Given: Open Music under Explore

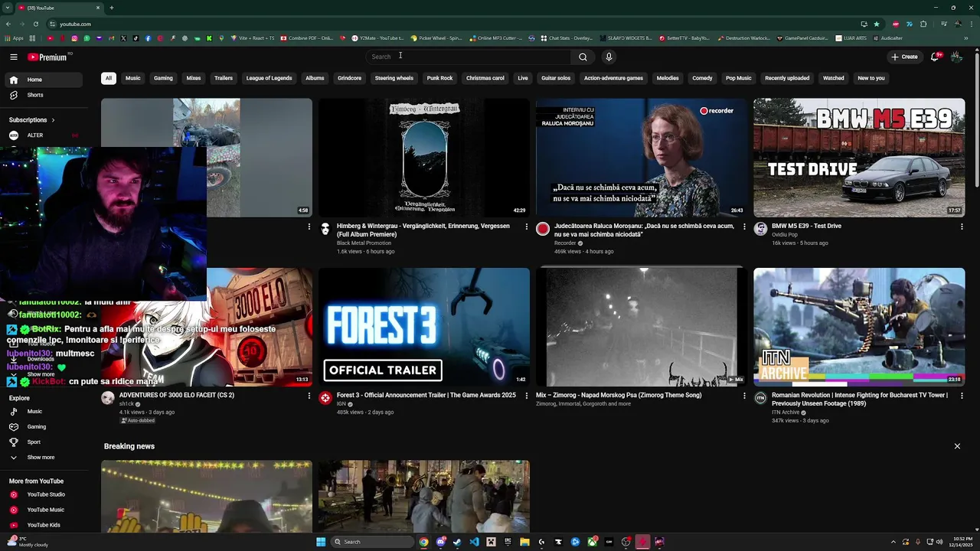Looking at the screenshot, I should click(x=43, y=412).
